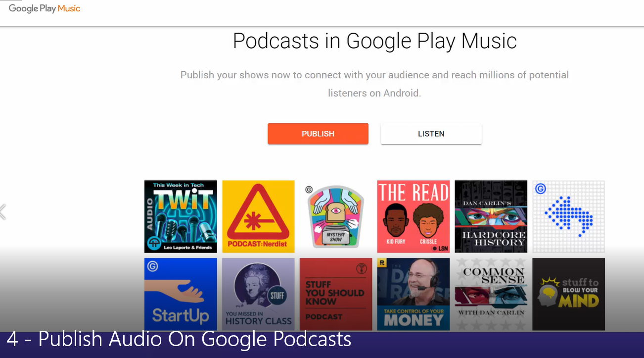
Task: Click the white LISTEN button
Action: [431, 134]
